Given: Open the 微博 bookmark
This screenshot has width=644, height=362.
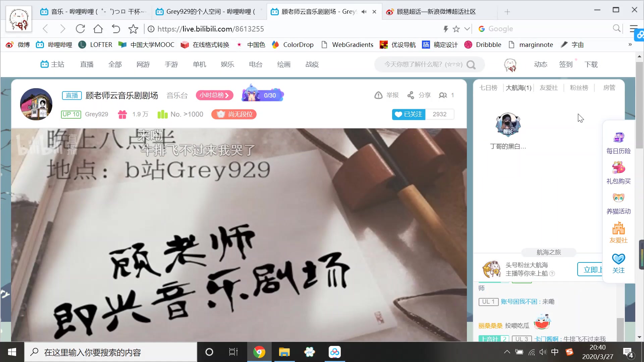Looking at the screenshot, I should [18, 45].
